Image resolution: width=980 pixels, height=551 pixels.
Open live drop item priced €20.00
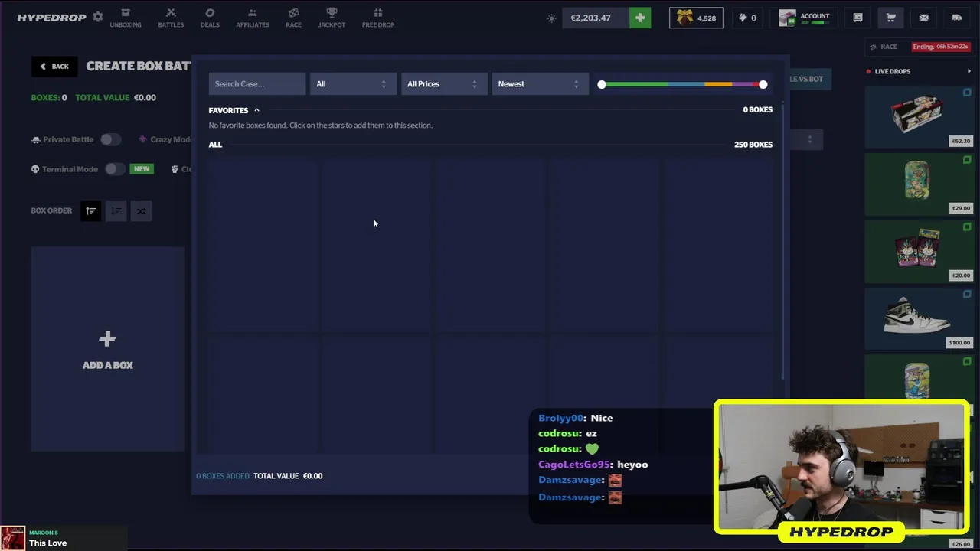919,252
